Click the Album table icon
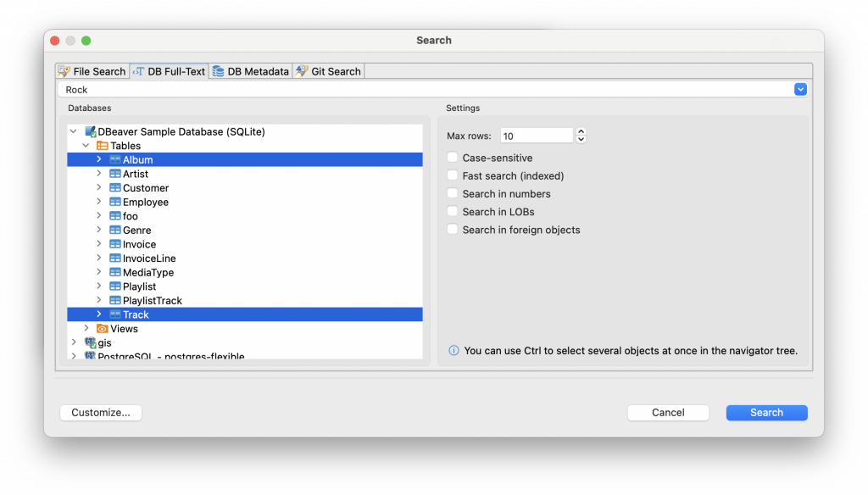 [115, 159]
